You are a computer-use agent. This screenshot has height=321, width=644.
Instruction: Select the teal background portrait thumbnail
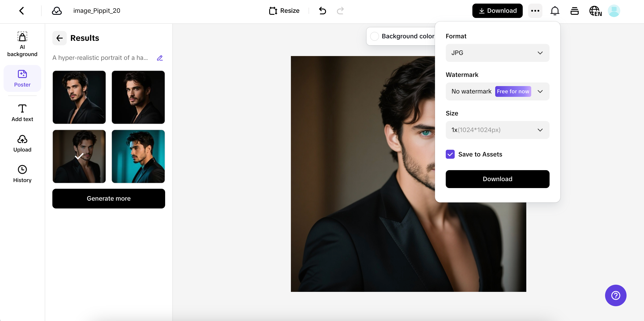[138, 156]
